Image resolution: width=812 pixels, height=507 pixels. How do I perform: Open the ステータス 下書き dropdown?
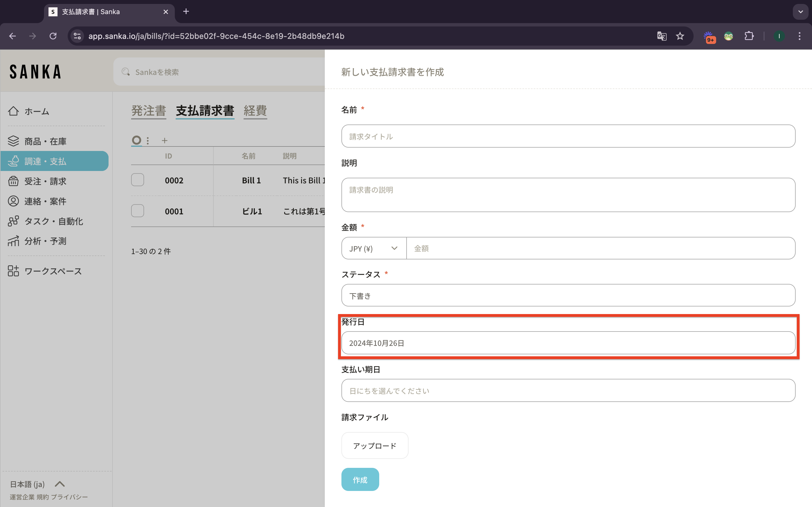[568, 295]
